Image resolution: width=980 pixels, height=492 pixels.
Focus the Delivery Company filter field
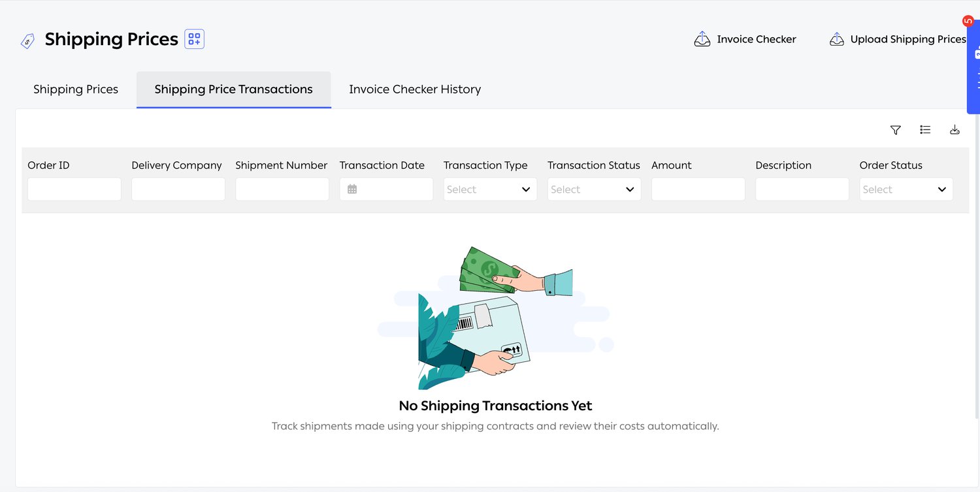point(178,189)
